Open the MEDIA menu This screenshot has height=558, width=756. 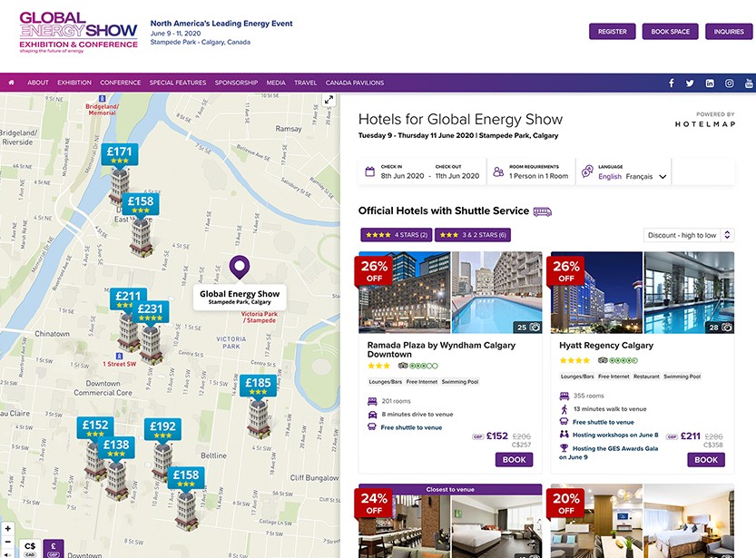point(276,83)
